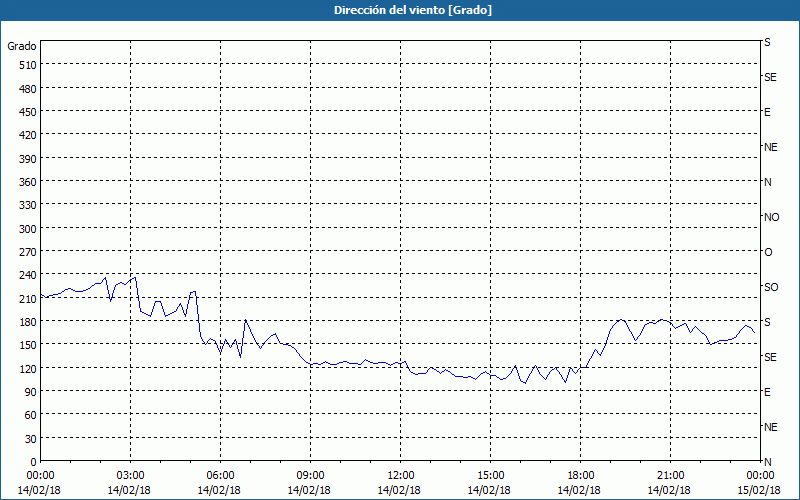The width and height of the screenshot is (800, 500).
Task: Click the chart title 'Dirección del viento [Grado]'
Action: pyautogui.click(x=413, y=10)
